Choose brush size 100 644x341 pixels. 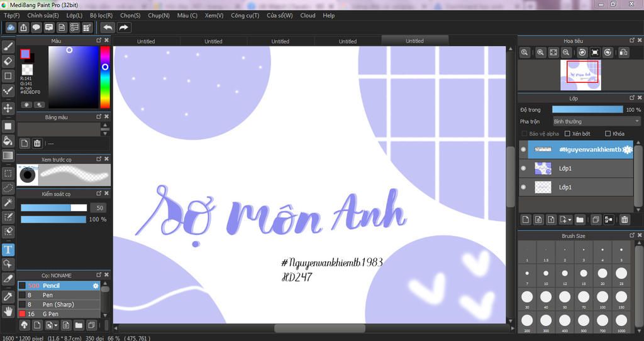point(602,298)
